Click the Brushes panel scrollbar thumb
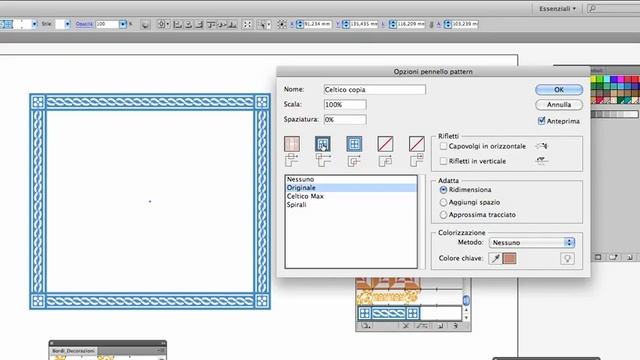This screenshot has height=360, width=640. click(466, 300)
